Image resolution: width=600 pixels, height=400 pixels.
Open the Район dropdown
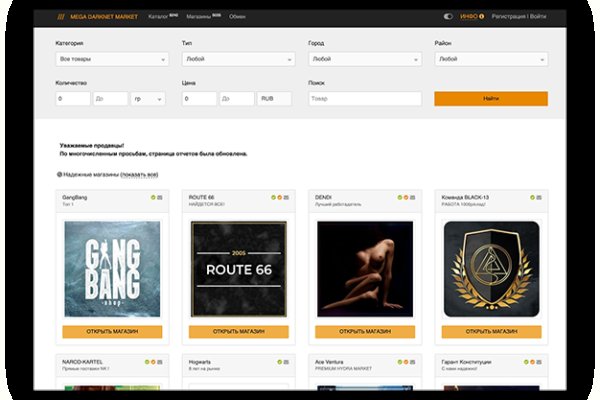490,59
